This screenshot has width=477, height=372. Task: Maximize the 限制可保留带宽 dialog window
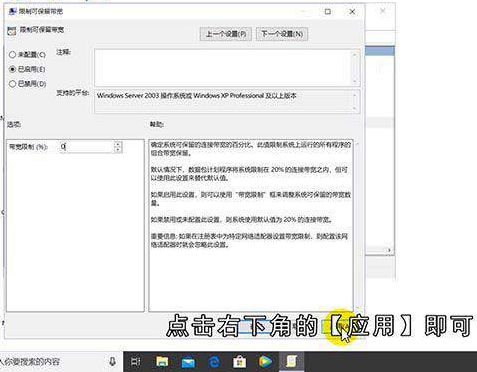[x=328, y=12]
